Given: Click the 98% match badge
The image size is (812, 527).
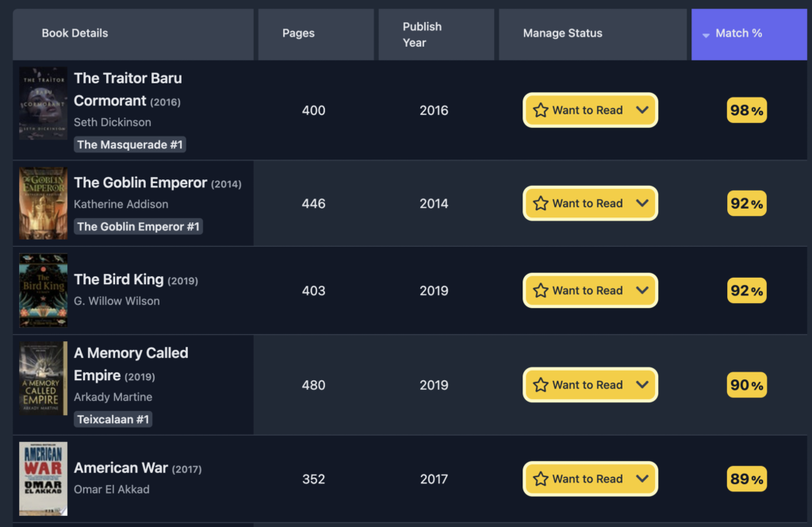Looking at the screenshot, I should click(x=746, y=110).
